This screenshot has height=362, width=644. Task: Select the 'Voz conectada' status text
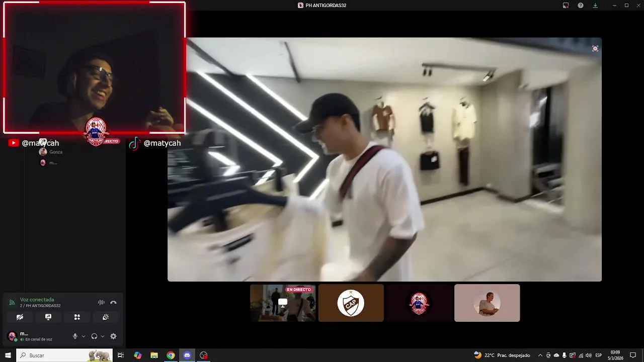click(x=37, y=300)
